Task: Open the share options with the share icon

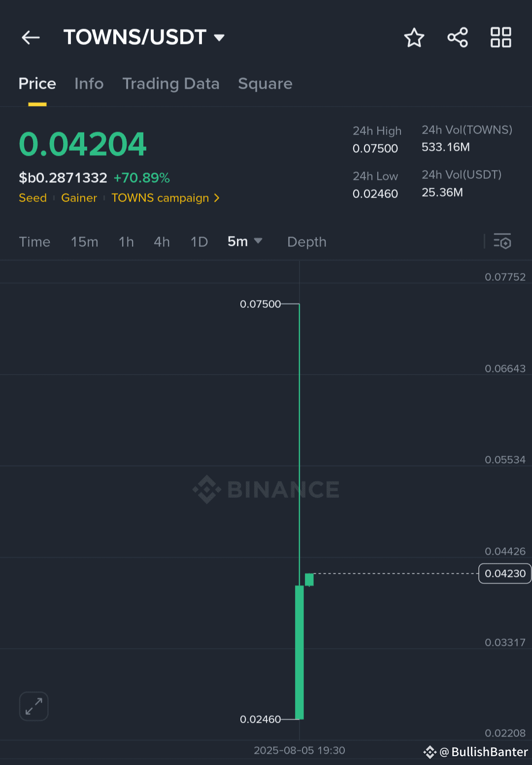Action: point(458,37)
